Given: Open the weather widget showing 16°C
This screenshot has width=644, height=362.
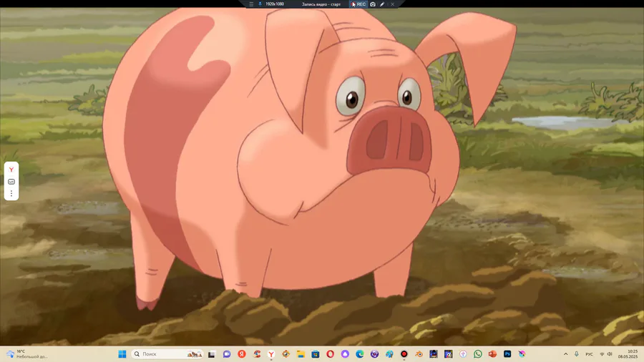Looking at the screenshot, I should coord(27,354).
